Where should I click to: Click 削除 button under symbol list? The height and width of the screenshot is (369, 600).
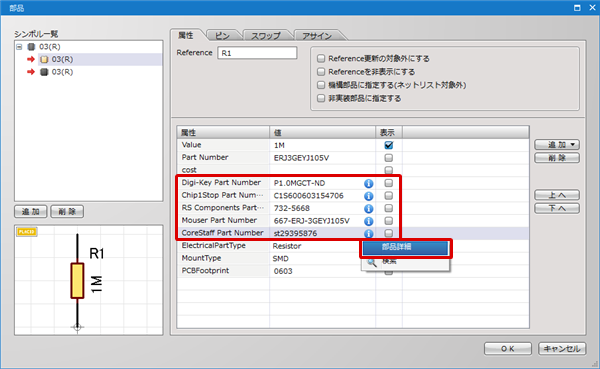pyautogui.click(x=67, y=212)
